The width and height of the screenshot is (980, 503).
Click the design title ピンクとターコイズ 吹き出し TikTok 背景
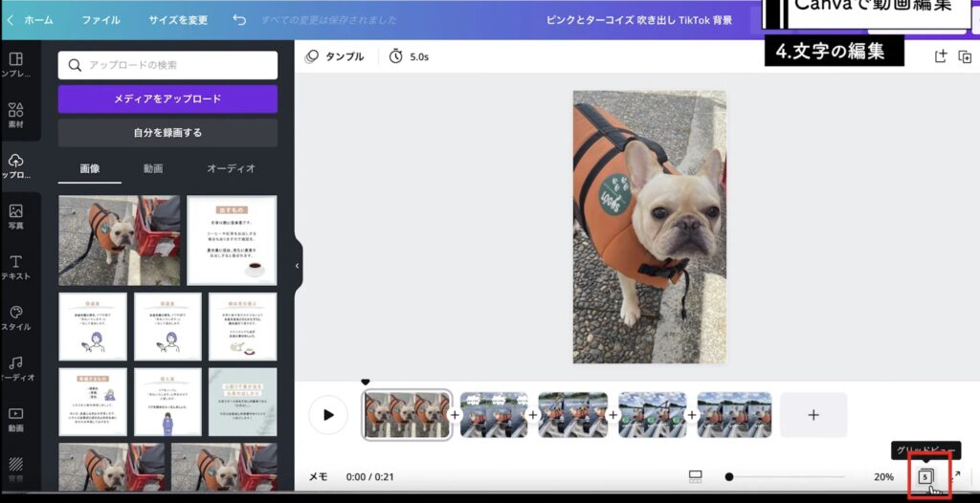click(638, 20)
